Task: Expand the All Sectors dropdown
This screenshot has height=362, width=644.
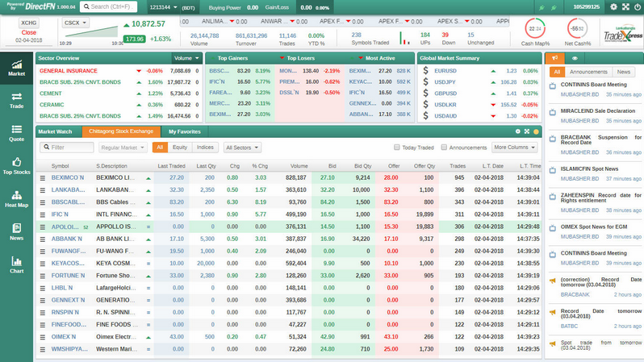Action: click(x=240, y=148)
